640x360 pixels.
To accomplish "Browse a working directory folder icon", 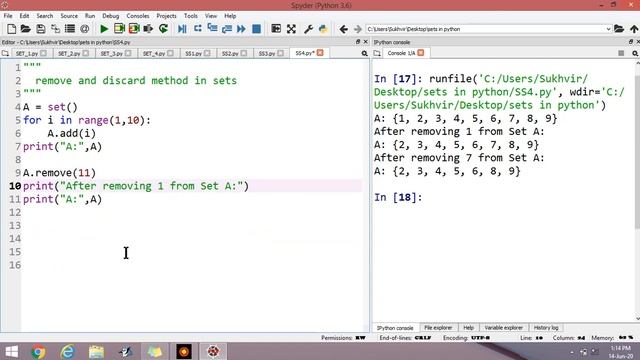I will (619, 29).
